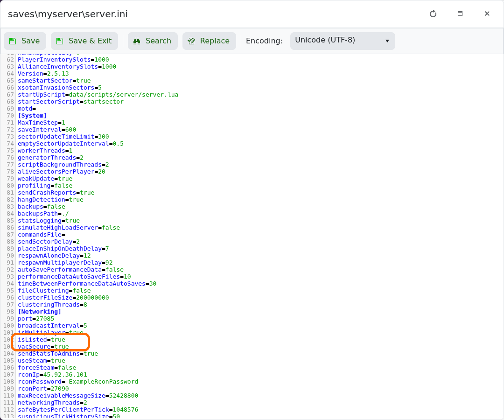Click line port=27085
This screenshot has width=504, height=420.
(36, 319)
